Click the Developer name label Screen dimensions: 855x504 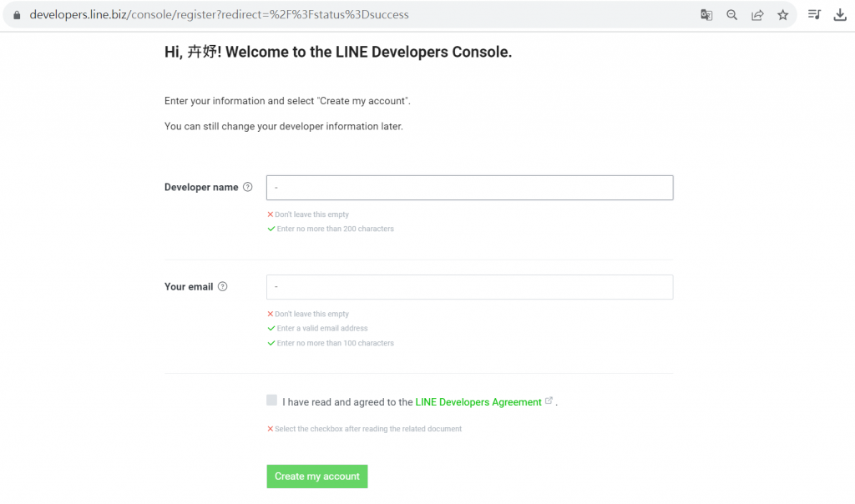(x=201, y=188)
